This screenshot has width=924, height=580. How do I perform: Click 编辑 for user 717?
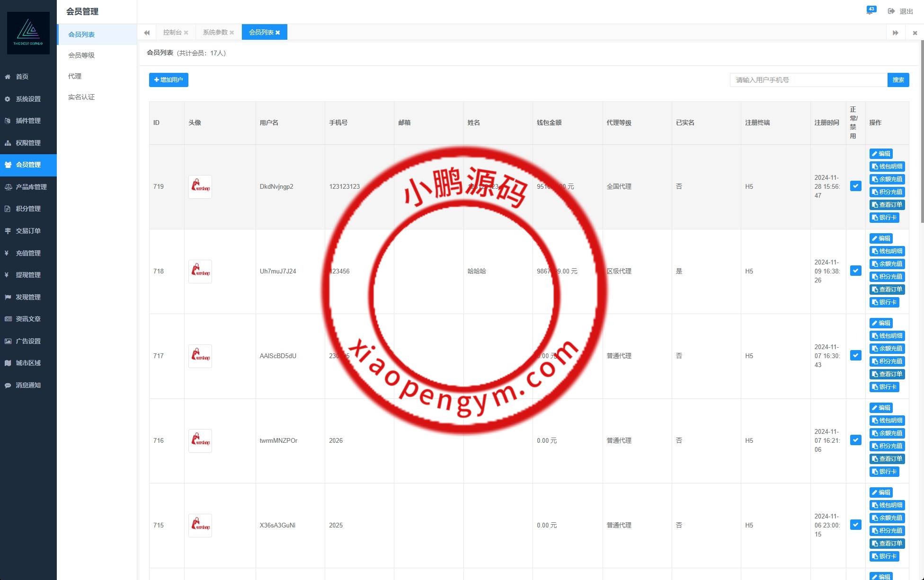point(881,323)
